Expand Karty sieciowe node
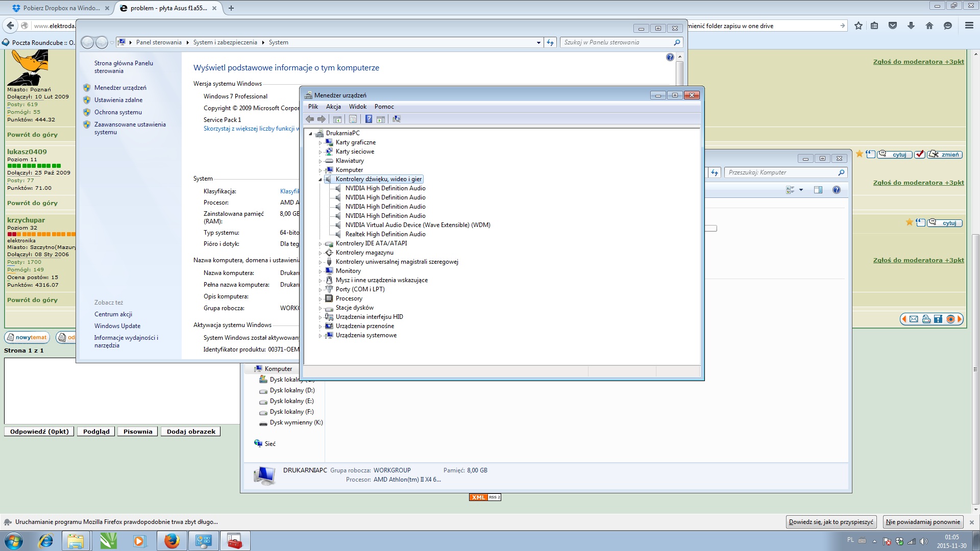The width and height of the screenshot is (980, 551). (320, 152)
